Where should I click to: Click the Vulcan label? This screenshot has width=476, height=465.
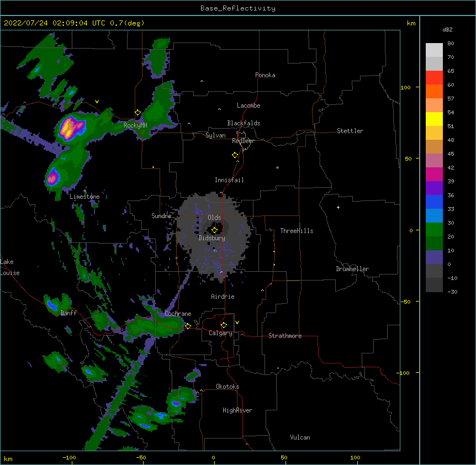(300, 437)
